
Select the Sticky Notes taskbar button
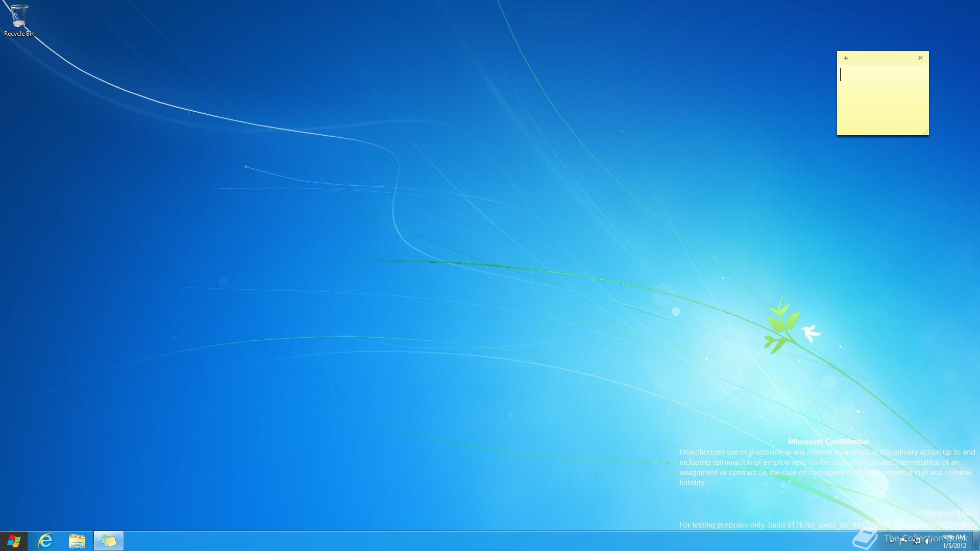point(109,541)
